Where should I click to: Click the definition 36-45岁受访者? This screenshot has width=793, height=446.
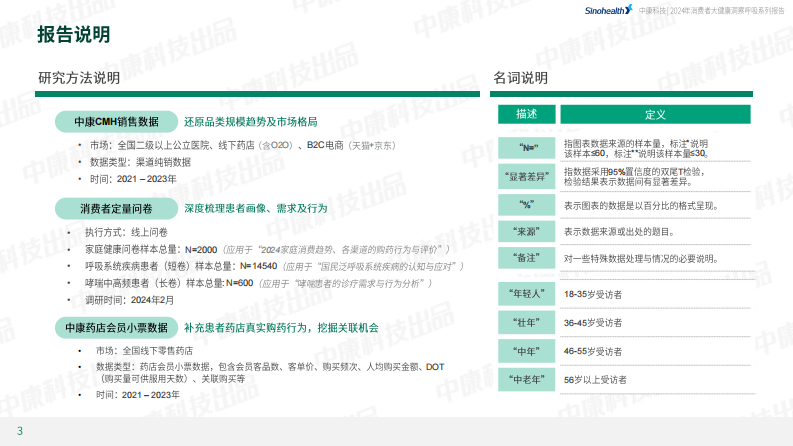pyautogui.click(x=593, y=323)
